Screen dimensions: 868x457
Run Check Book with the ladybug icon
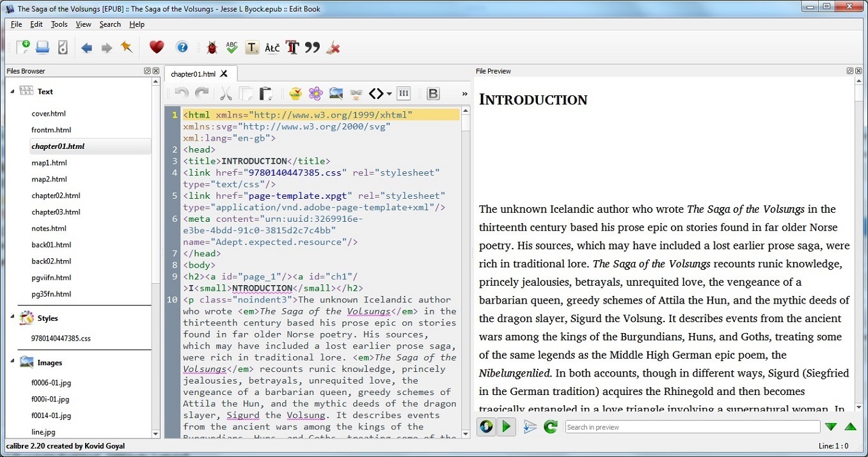(212, 47)
